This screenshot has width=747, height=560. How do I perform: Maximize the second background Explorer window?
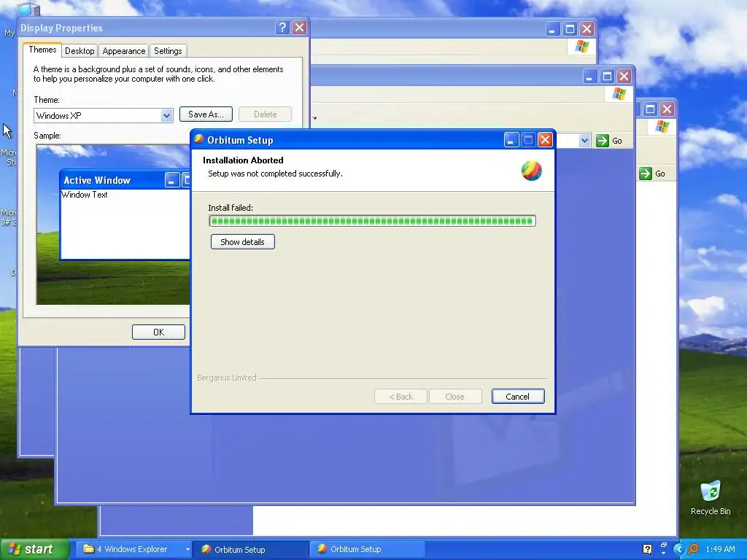607,76
